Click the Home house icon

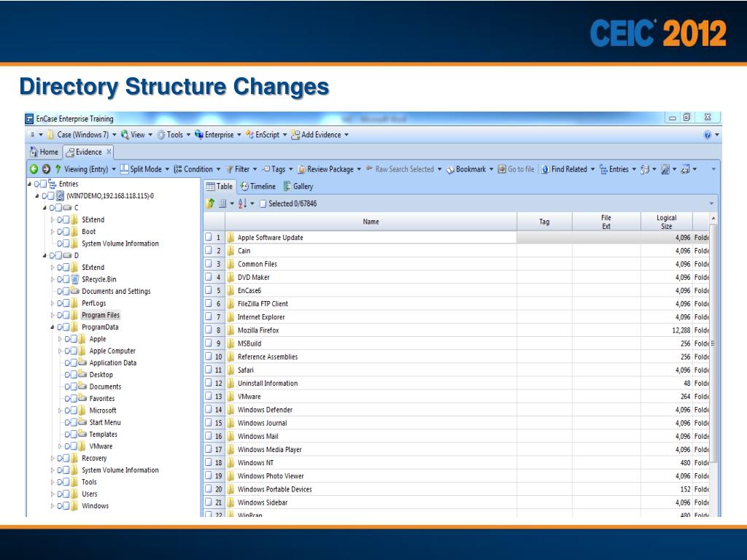tap(34, 152)
